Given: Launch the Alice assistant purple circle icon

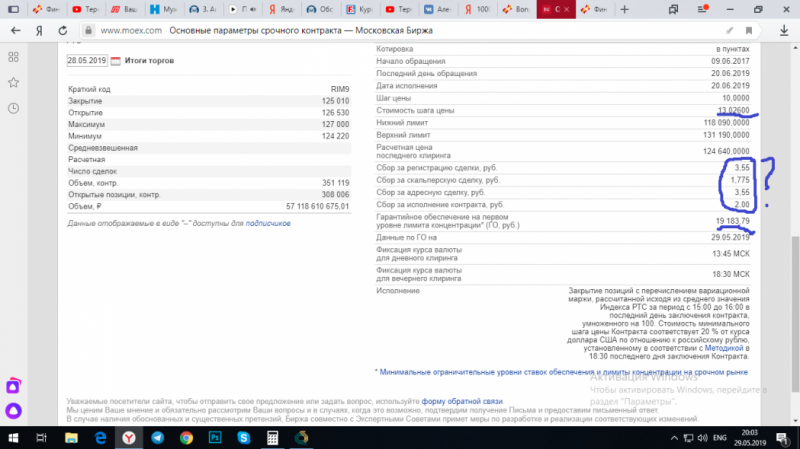Looking at the screenshot, I should point(13,411).
